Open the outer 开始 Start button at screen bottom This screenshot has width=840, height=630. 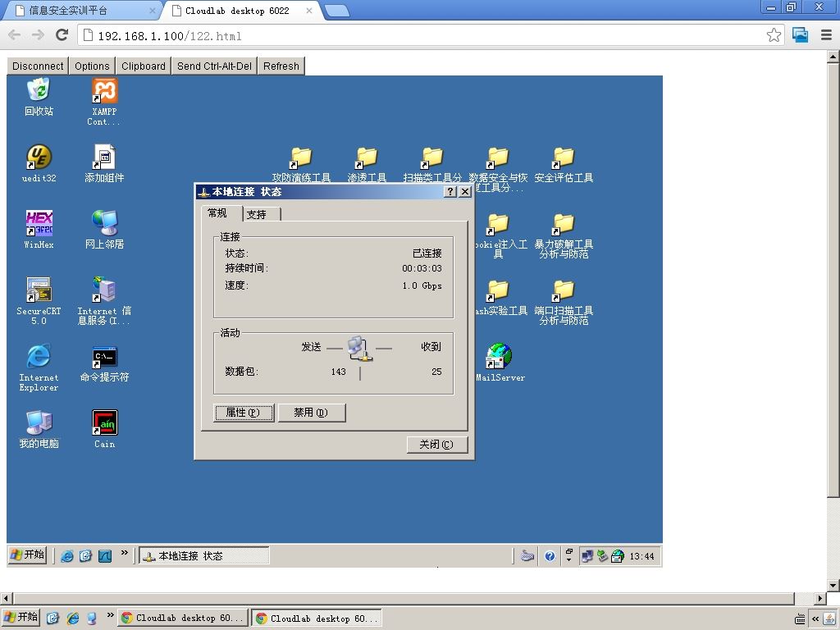(x=21, y=617)
